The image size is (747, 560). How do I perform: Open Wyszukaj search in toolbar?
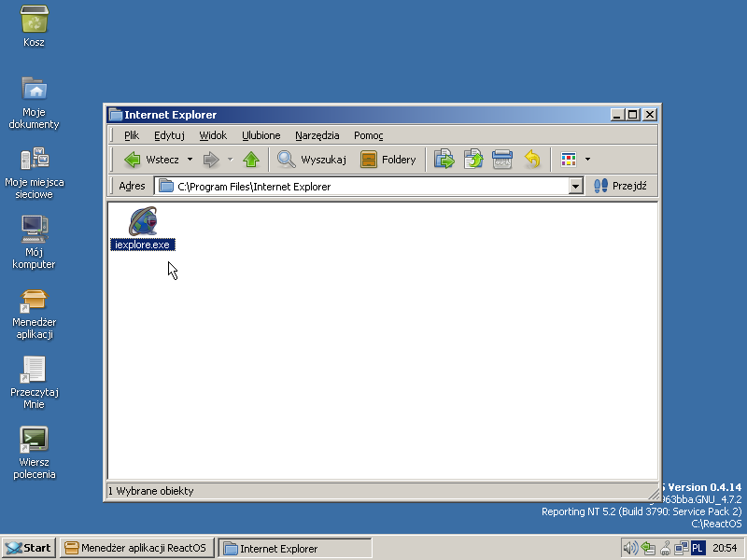[x=312, y=160]
